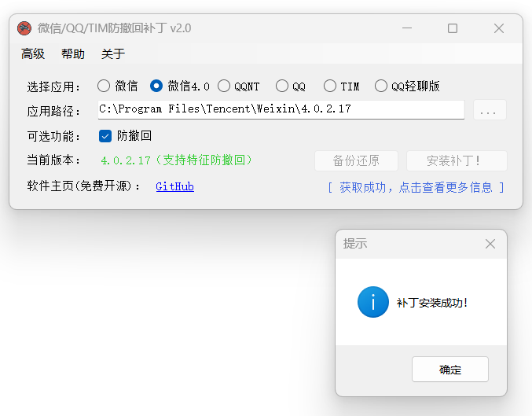
Task: Click 确定 button in the dialog
Action: [x=450, y=370]
